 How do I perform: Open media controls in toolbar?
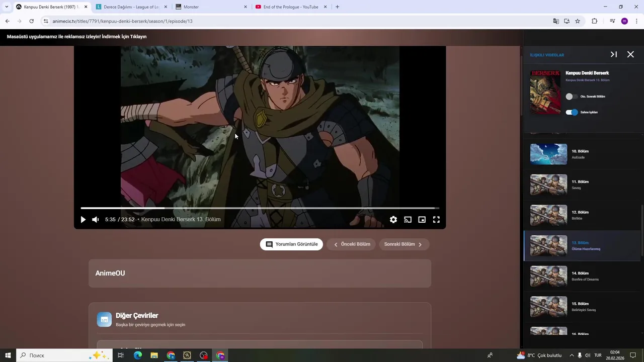612,21
